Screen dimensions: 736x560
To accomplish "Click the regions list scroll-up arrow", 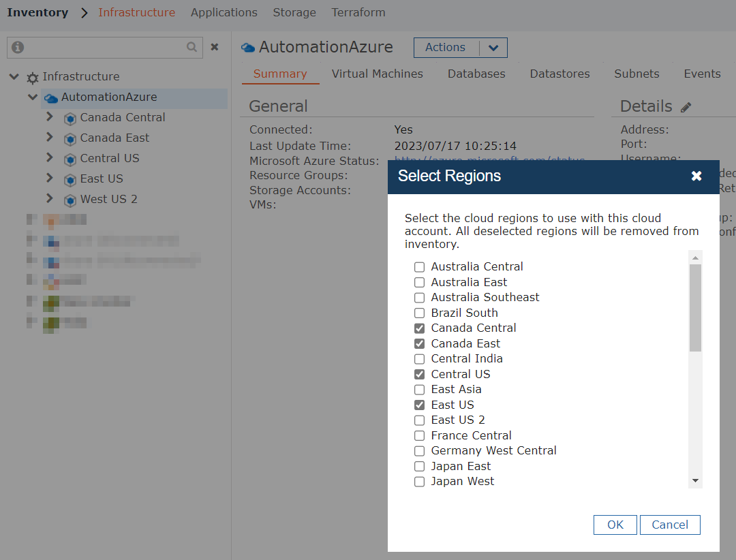I will pos(696,258).
